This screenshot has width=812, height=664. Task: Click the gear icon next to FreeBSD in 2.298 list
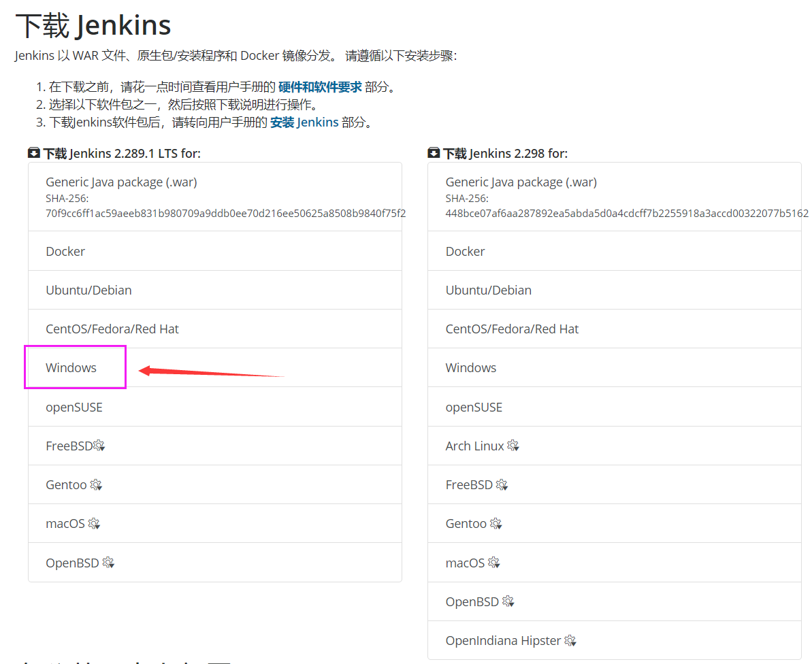point(502,485)
